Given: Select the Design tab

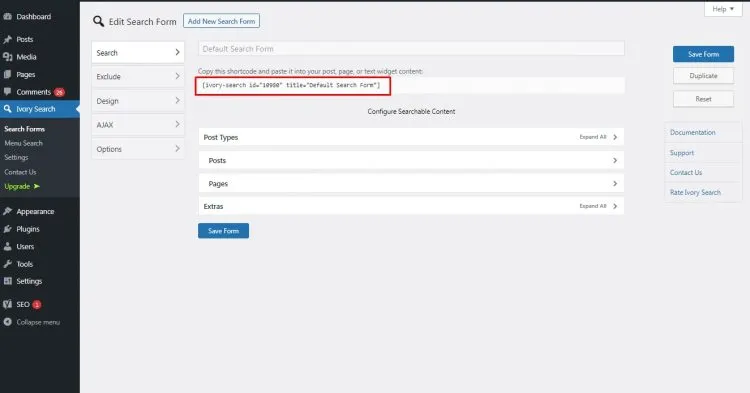Looking at the screenshot, I should pos(138,101).
